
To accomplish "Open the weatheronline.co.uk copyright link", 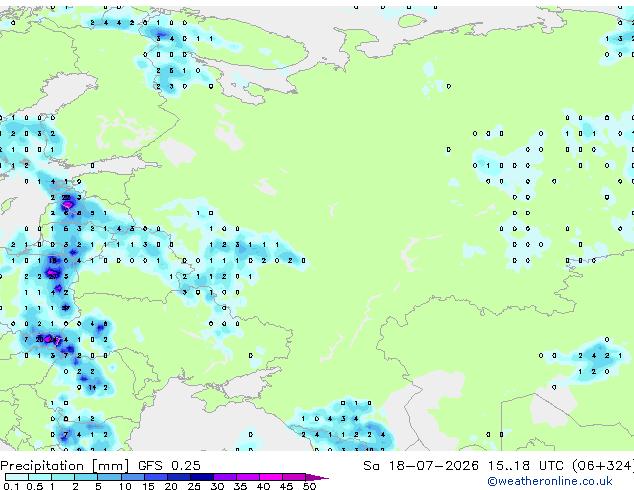I will coord(550,481).
